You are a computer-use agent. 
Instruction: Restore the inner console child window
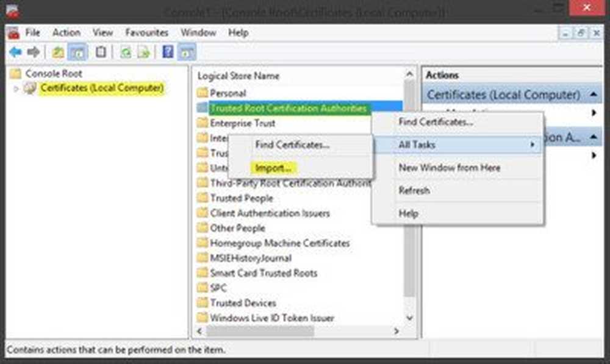coord(581,34)
